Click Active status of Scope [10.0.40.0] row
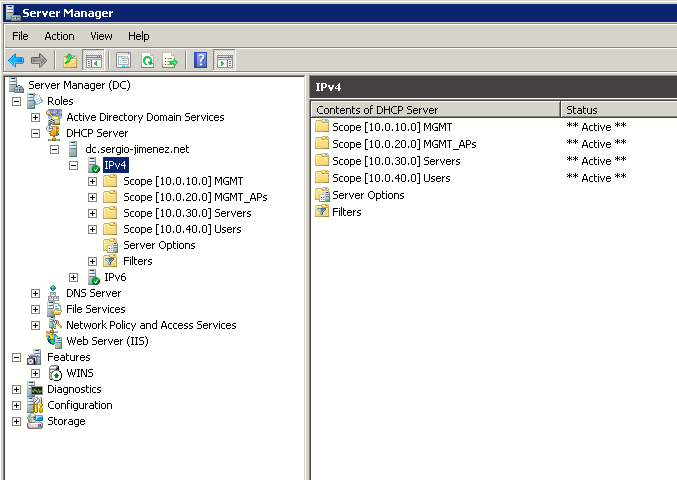The image size is (677, 480). pyautogui.click(x=596, y=178)
